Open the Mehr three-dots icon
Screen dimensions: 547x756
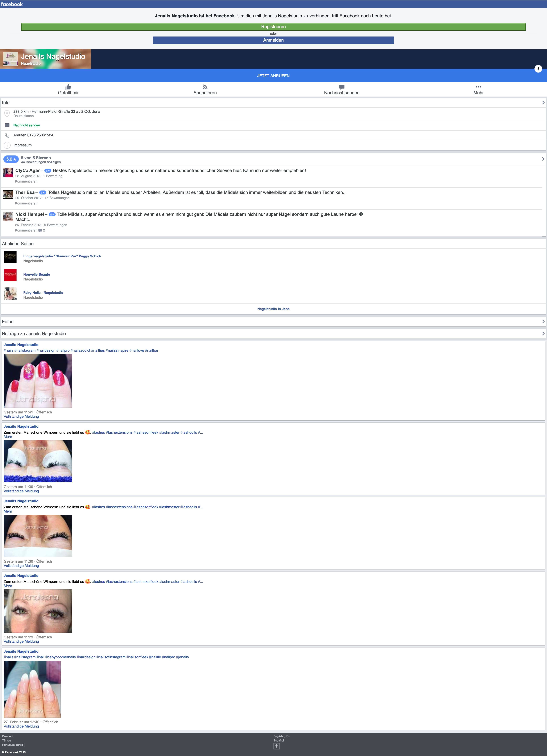(x=478, y=87)
